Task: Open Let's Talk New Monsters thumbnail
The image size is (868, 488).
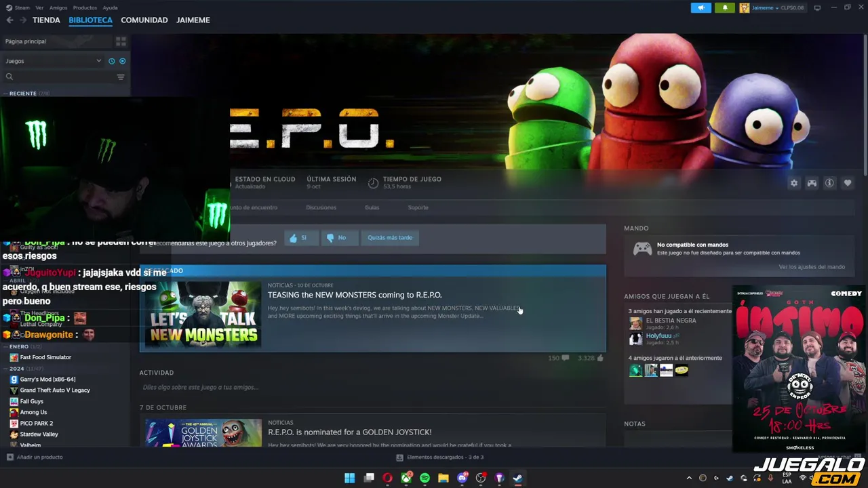Action: [x=203, y=314]
